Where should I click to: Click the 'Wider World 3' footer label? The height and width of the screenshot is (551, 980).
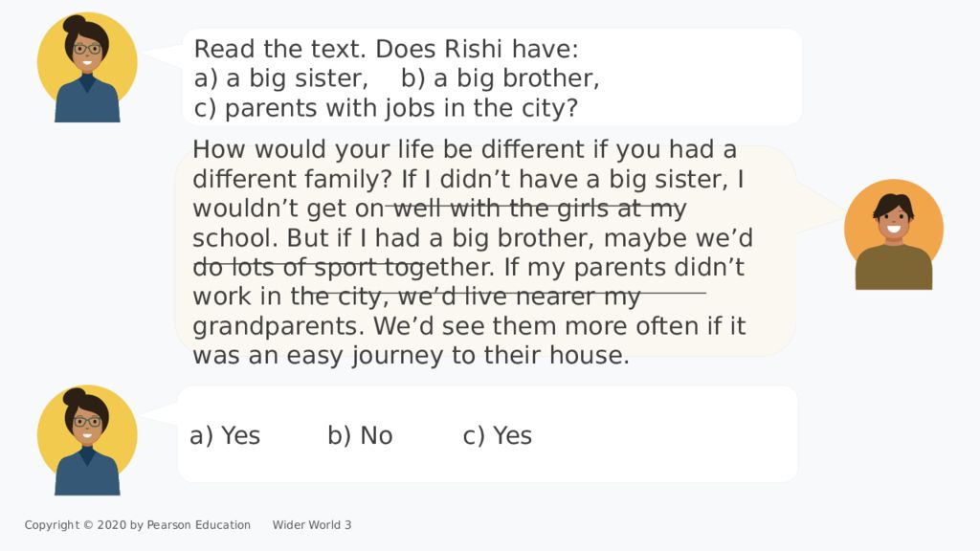pos(312,525)
